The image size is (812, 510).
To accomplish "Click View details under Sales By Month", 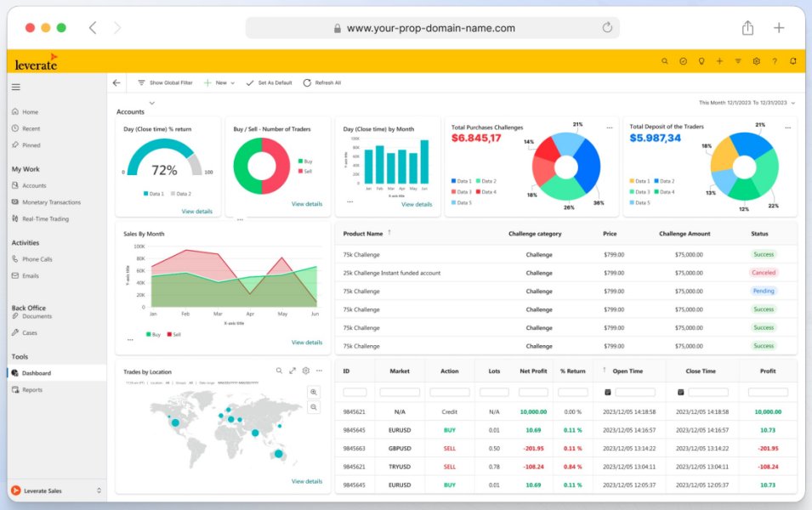I will [306, 343].
